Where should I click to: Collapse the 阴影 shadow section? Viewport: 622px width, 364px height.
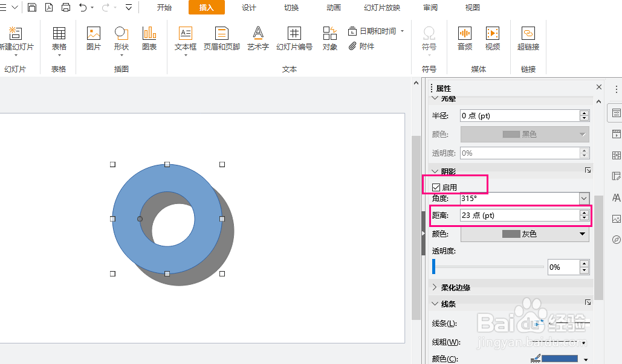tap(435, 170)
